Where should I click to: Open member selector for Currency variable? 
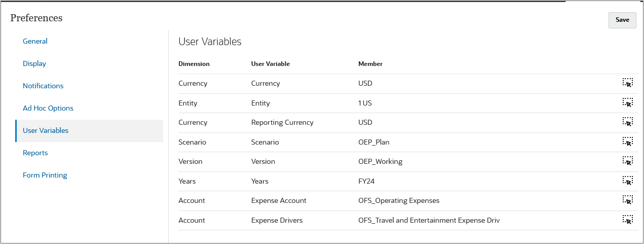click(628, 83)
